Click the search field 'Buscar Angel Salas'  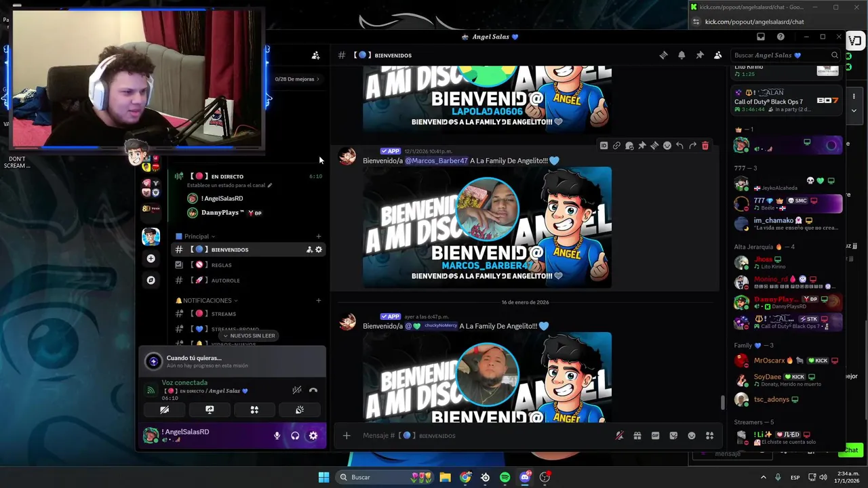coord(785,56)
